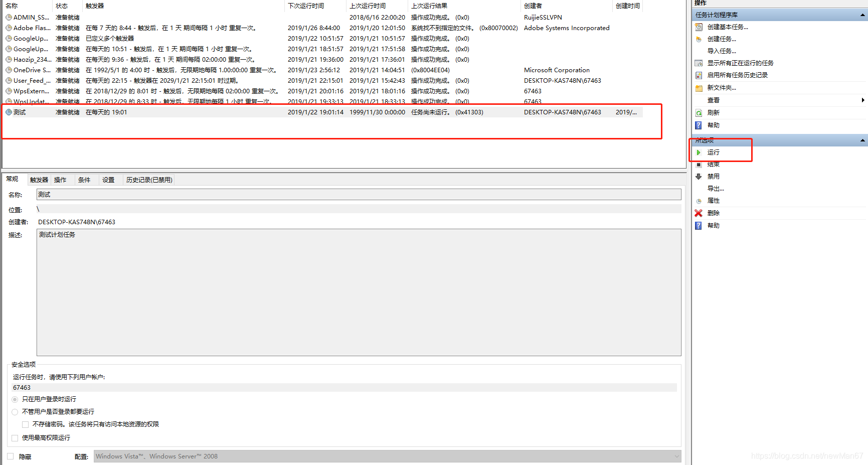Enable 使用最高权限运行 checkbox
The width and height of the screenshot is (868, 465).
[15, 438]
